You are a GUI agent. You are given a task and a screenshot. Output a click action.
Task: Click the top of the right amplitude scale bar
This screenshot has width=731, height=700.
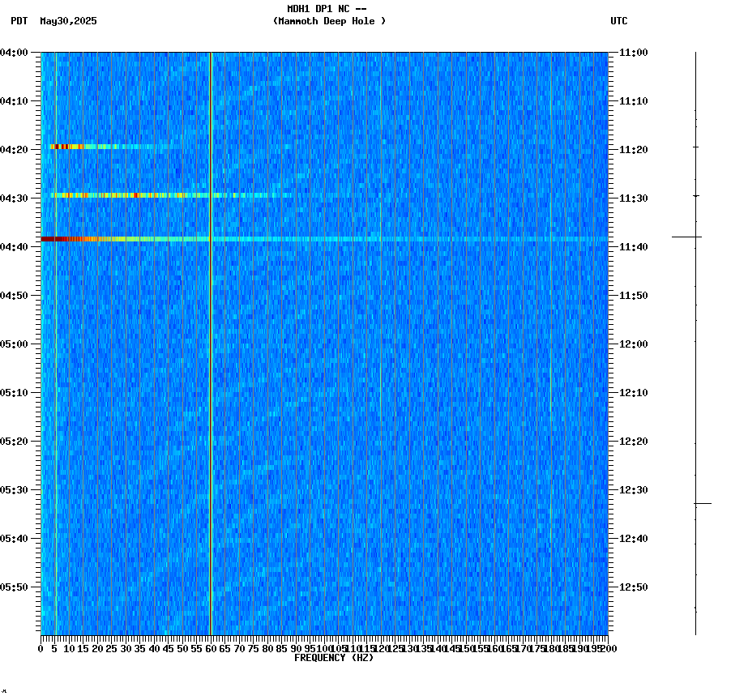(695, 53)
